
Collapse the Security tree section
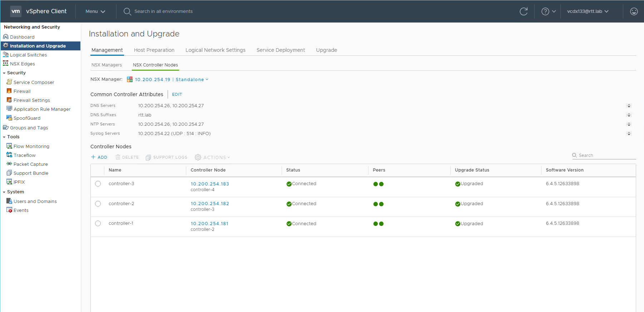click(x=4, y=73)
